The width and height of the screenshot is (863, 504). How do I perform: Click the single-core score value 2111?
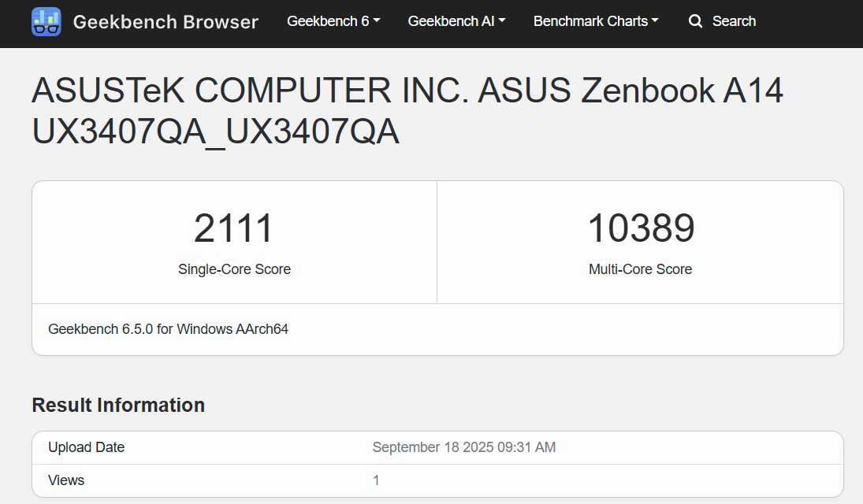pos(234,228)
